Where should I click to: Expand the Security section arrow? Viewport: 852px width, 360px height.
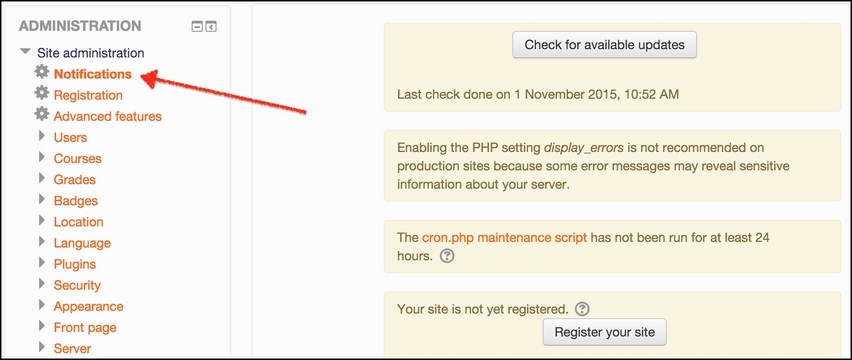click(x=42, y=285)
